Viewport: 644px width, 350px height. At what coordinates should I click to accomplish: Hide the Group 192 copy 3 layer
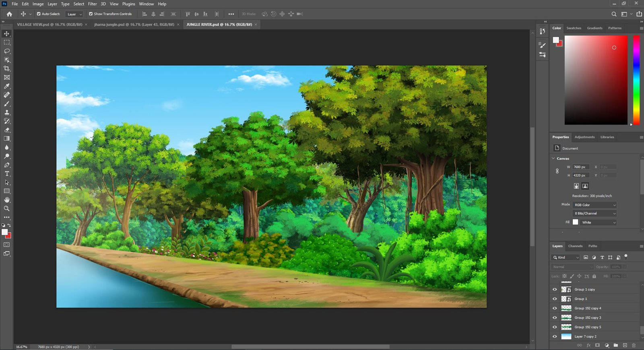pyautogui.click(x=555, y=318)
